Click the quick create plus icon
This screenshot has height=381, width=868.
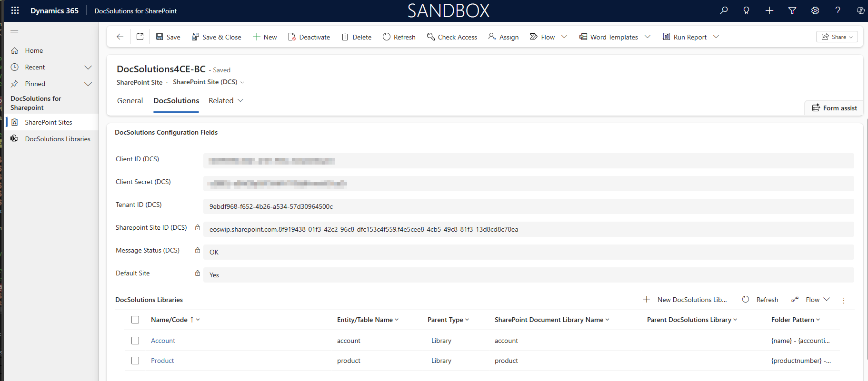769,10
